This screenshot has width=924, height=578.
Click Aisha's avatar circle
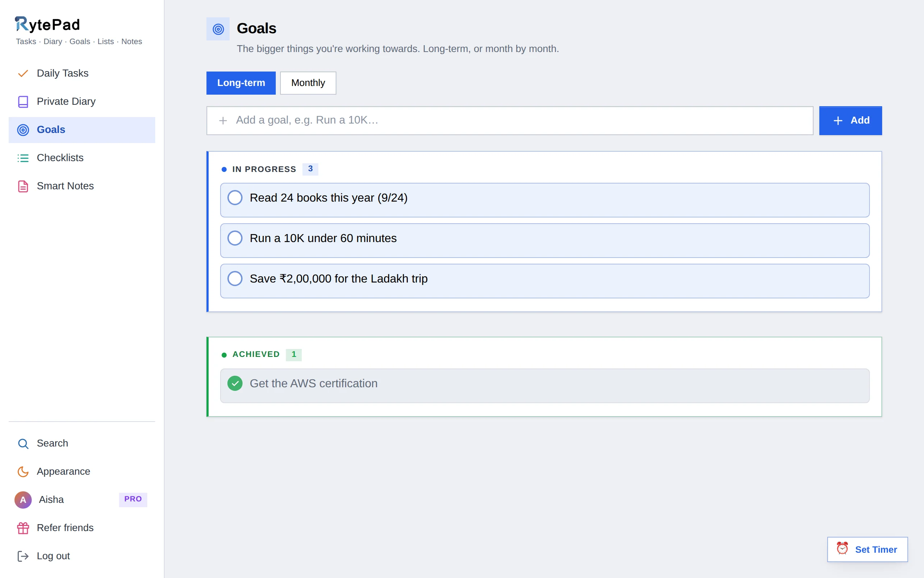pyautogui.click(x=23, y=500)
